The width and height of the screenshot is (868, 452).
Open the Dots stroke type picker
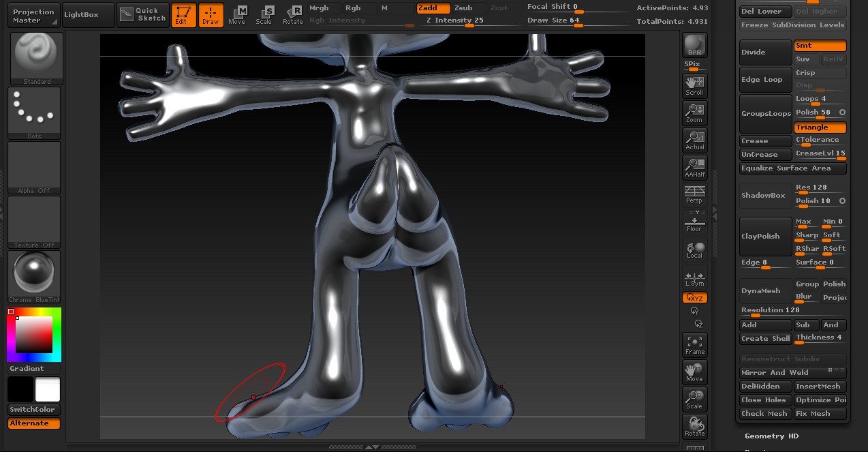34,112
